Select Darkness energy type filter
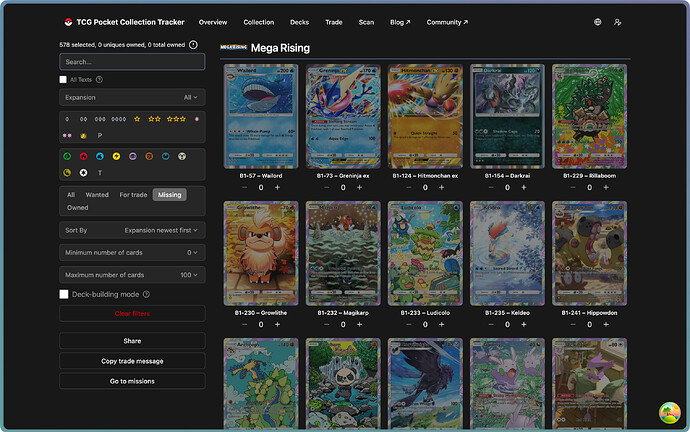Viewport: 690px width, 432px height. click(x=165, y=156)
